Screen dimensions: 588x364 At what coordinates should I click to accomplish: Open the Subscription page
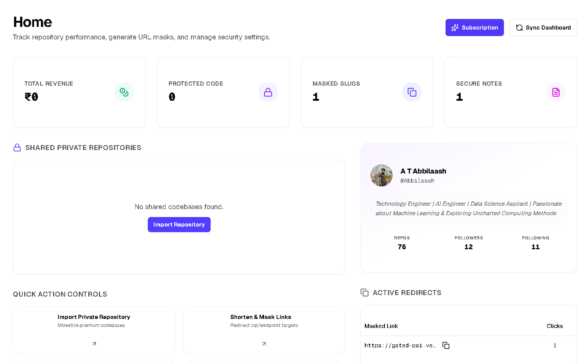pos(475,28)
